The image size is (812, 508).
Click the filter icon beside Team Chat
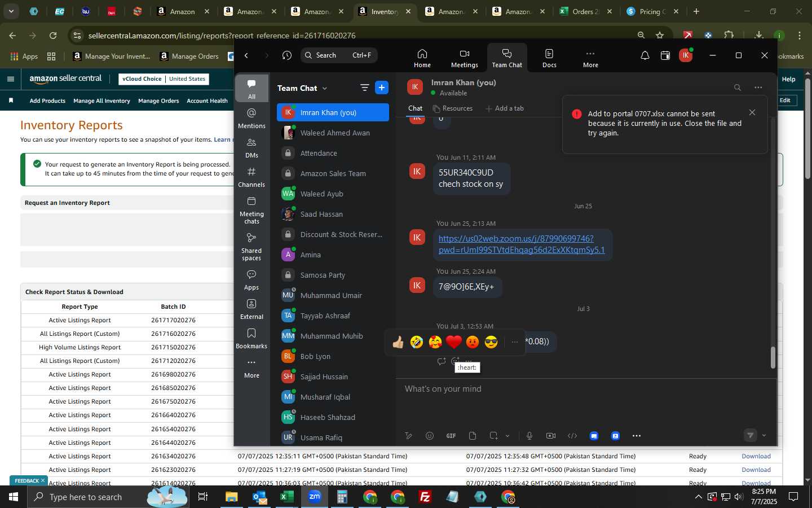(x=364, y=87)
